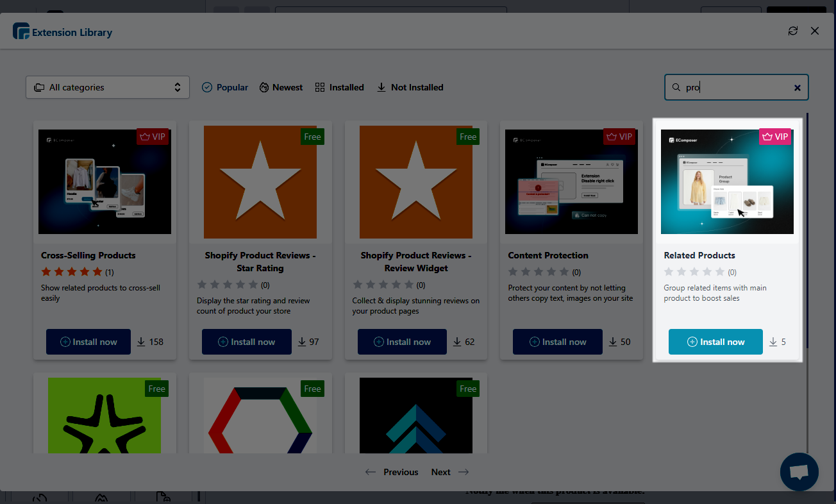This screenshot has width=836, height=504.
Task: Filter by Not Installed extensions
Action: click(x=410, y=87)
